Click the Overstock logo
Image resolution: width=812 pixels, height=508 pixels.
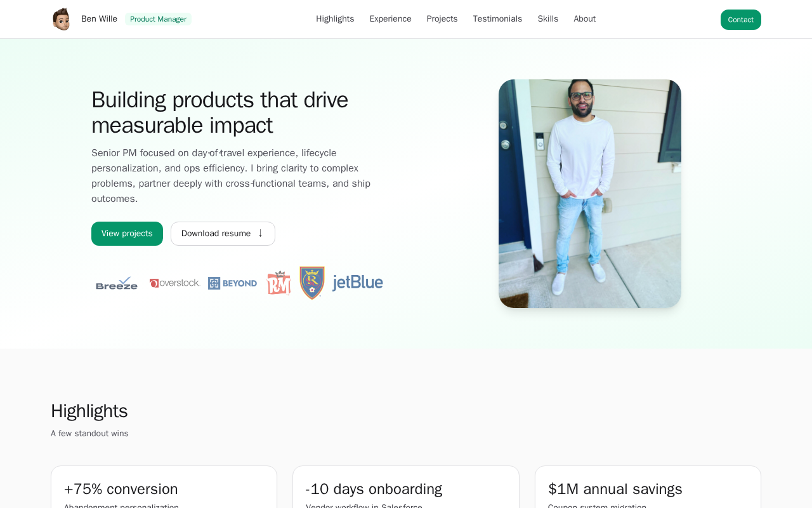(x=174, y=283)
